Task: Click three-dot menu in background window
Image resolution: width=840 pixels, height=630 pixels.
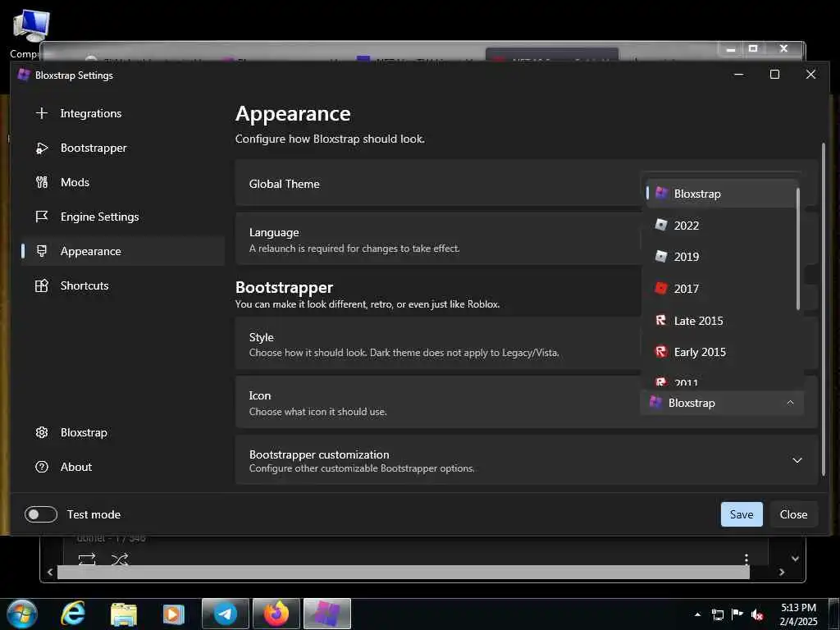Action: click(746, 560)
